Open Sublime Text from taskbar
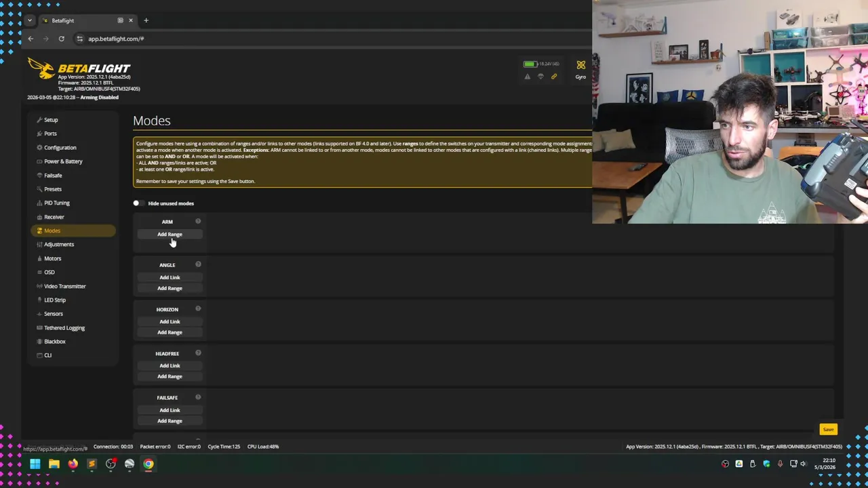The width and height of the screenshot is (868, 488). point(92,464)
